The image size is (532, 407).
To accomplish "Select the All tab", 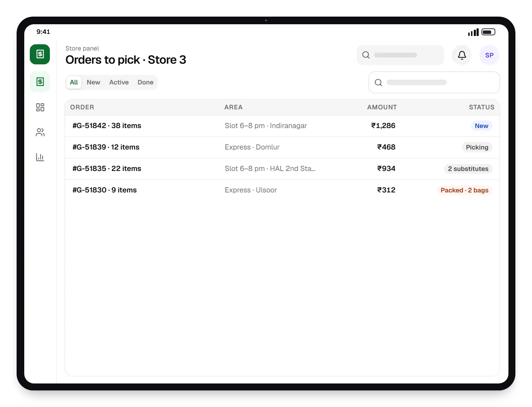I will click(x=74, y=82).
